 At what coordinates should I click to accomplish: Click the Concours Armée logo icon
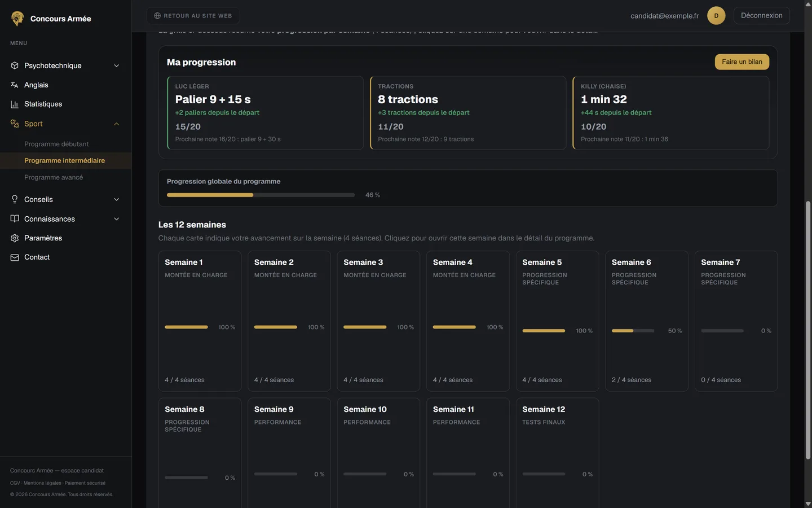pos(17,19)
